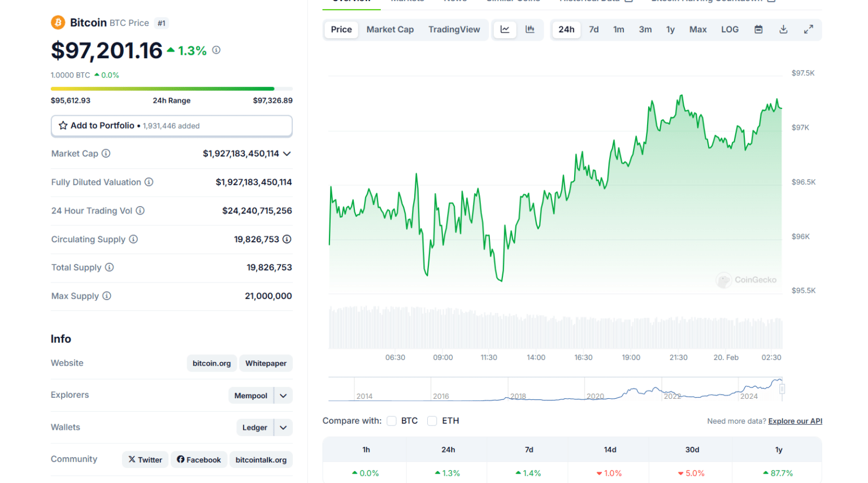The image size is (868, 483).
Task: Open Facebook community link
Action: coord(199,459)
